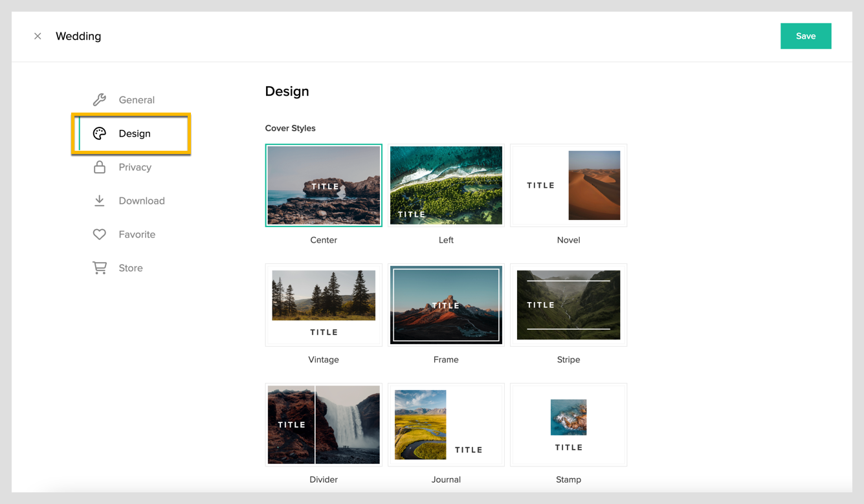The height and width of the screenshot is (504, 864).
Task: Click the Favorite heart icon
Action: (x=99, y=234)
